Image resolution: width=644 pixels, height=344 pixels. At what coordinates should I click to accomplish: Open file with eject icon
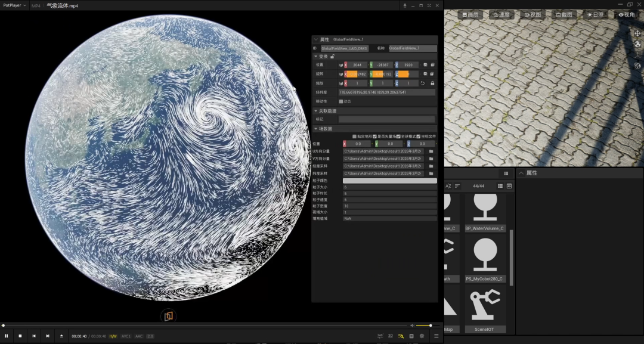point(61,336)
